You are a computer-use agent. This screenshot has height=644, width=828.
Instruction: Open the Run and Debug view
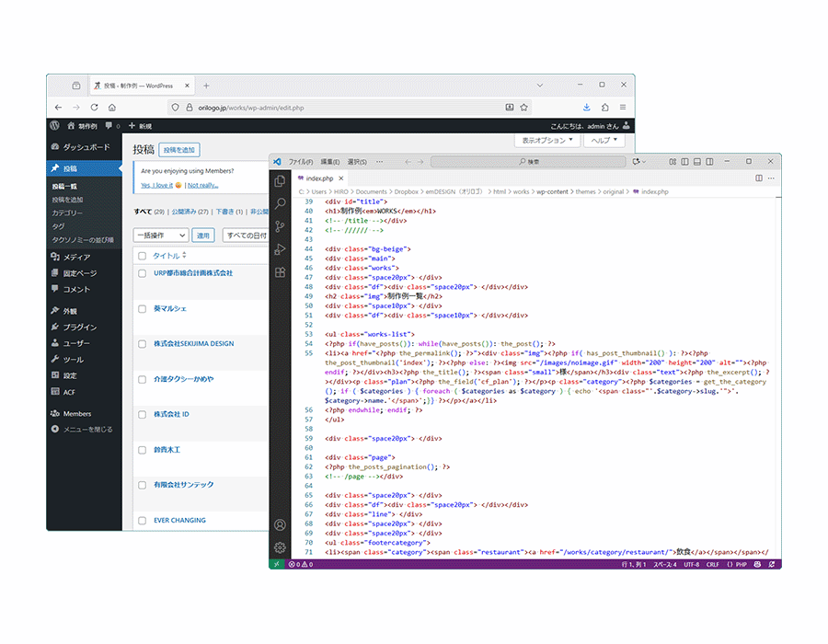(x=281, y=249)
